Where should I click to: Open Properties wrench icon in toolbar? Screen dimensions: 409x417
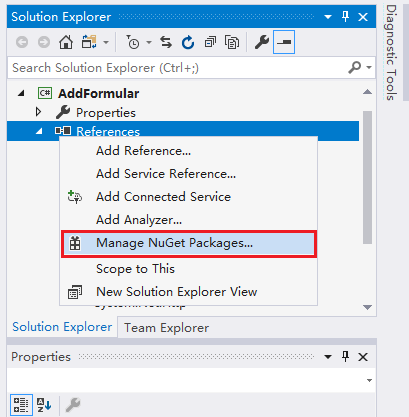coord(262,42)
